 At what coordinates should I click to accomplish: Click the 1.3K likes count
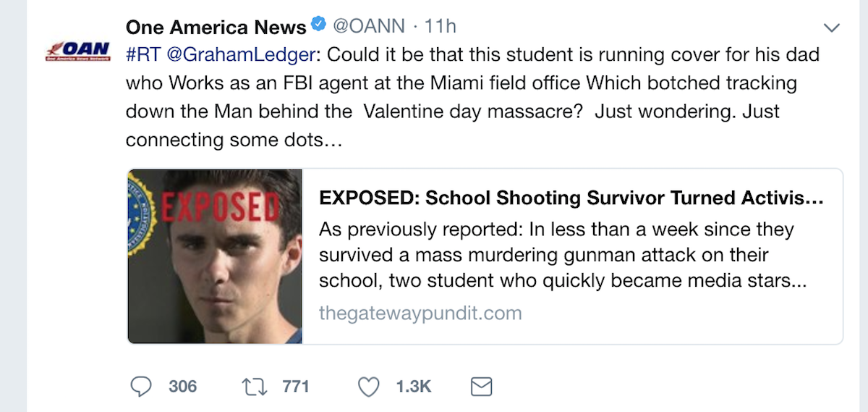pos(414,387)
